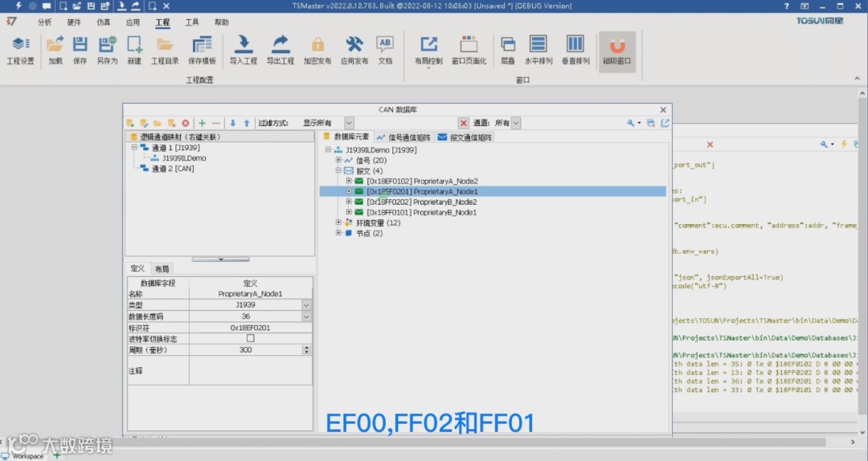Click the lightning bolt icon in title bar

pos(18,6)
